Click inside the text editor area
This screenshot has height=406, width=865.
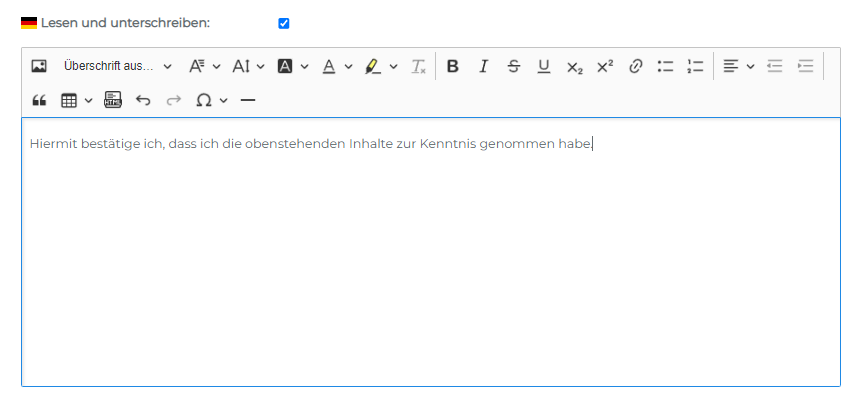430,260
